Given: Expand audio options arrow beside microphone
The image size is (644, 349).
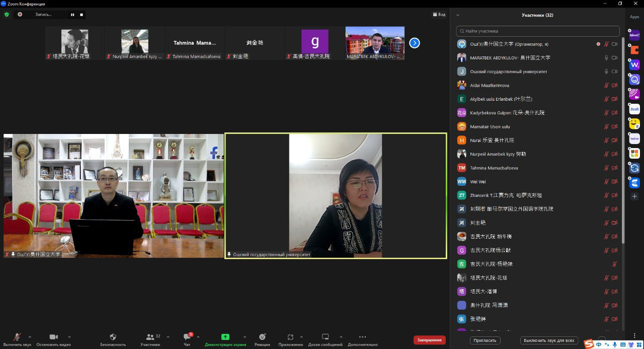Looking at the screenshot, I should 30,337.
